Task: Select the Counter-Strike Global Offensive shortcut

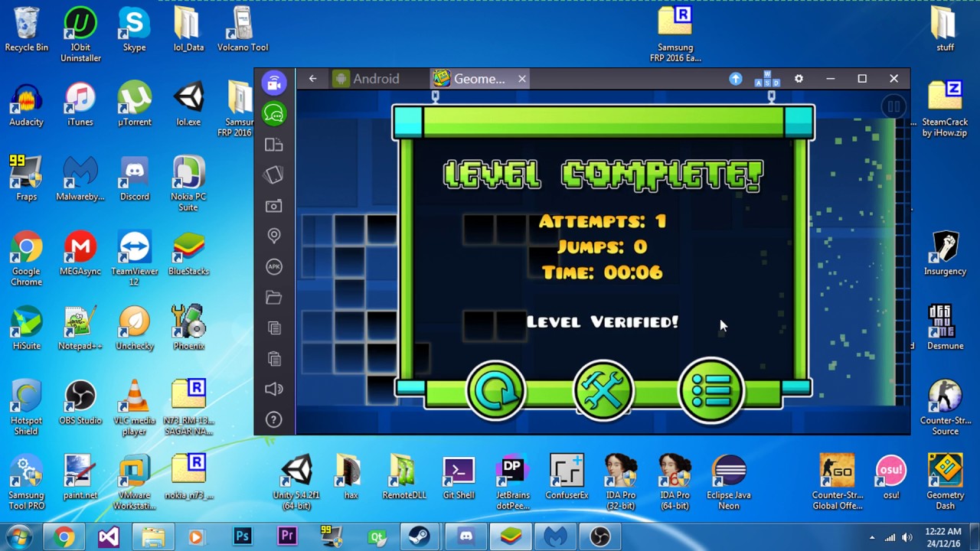Action: [837, 481]
